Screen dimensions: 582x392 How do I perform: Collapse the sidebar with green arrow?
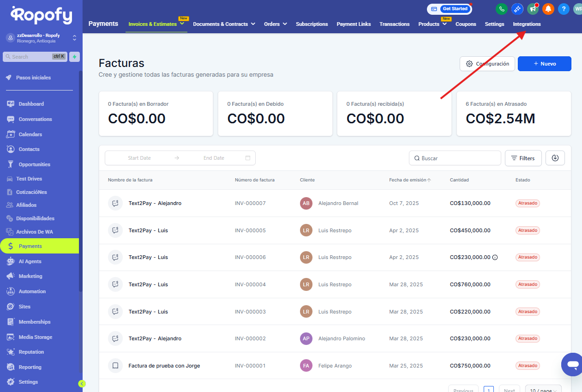pyautogui.click(x=82, y=383)
